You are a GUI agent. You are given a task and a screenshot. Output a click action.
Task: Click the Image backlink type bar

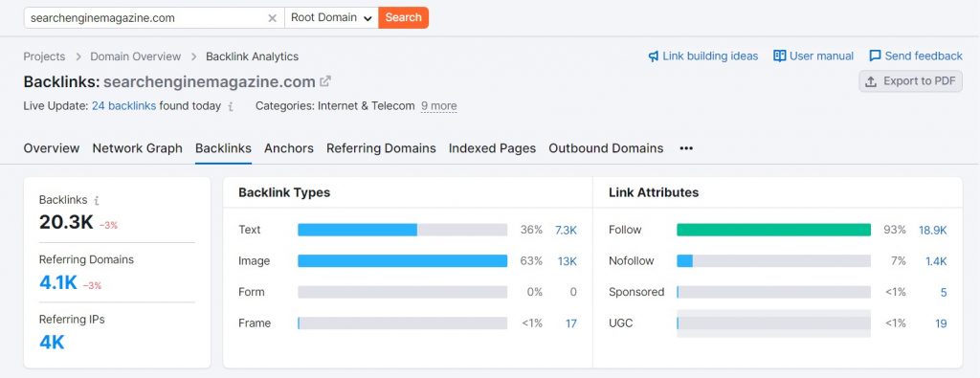(403, 261)
